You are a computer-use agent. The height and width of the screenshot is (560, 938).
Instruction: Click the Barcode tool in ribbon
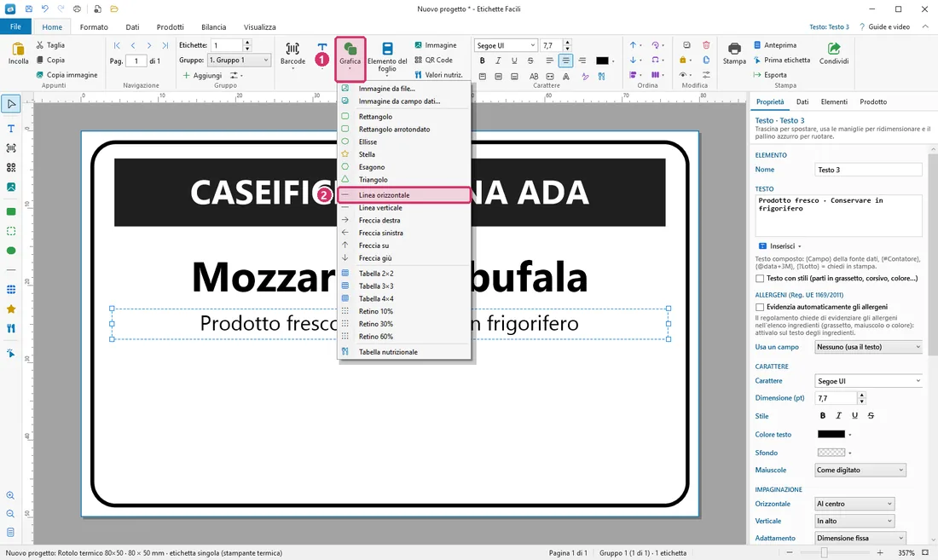[x=292, y=54]
